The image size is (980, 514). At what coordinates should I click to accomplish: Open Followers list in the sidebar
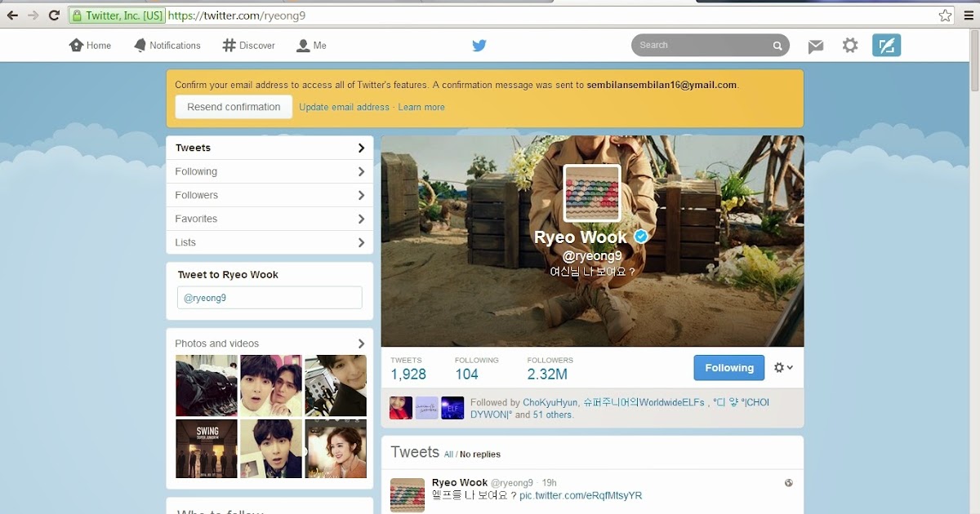[x=269, y=195]
